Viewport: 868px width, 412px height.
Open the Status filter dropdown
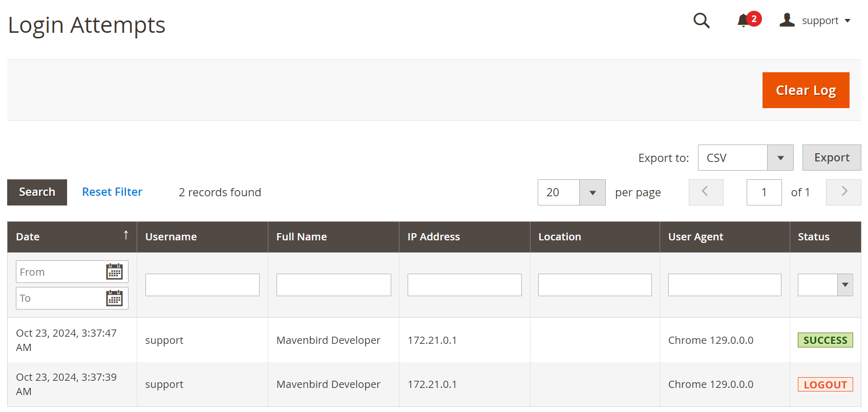pyautogui.click(x=825, y=285)
